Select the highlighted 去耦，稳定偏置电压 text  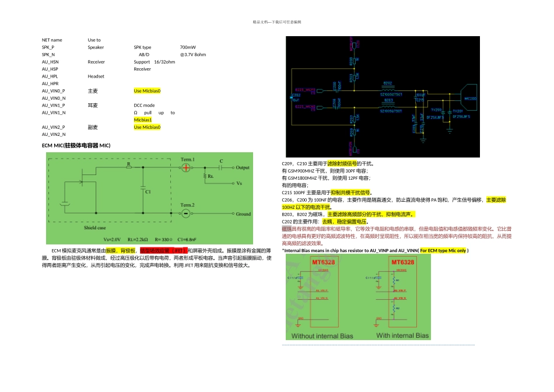coord(344,222)
